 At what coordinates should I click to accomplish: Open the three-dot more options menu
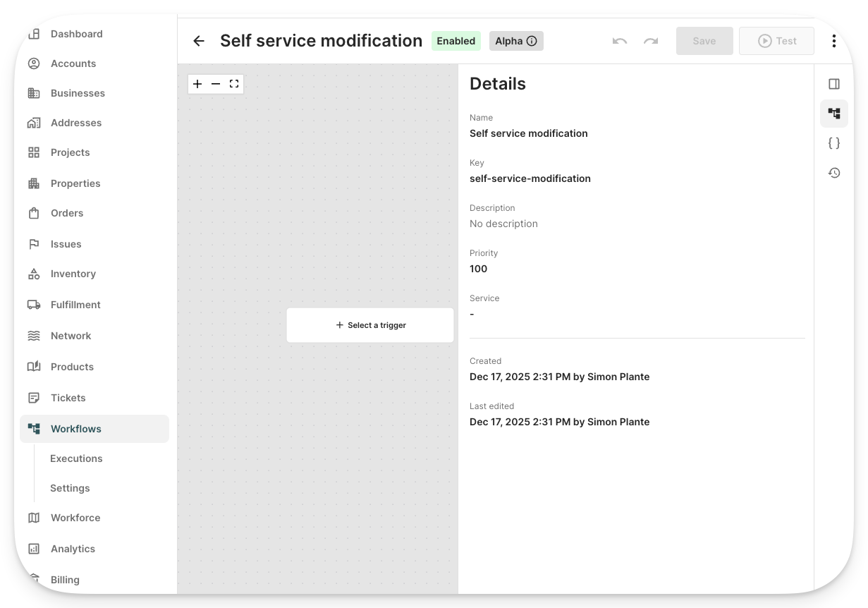[x=834, y=41]
